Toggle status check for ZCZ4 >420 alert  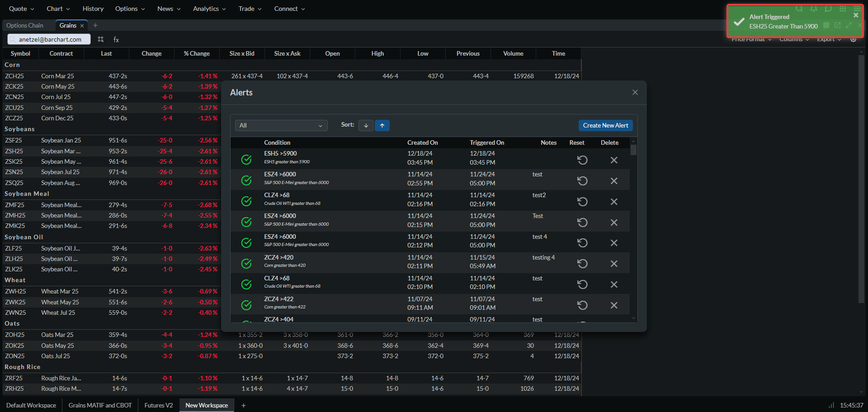coord(246,264)
